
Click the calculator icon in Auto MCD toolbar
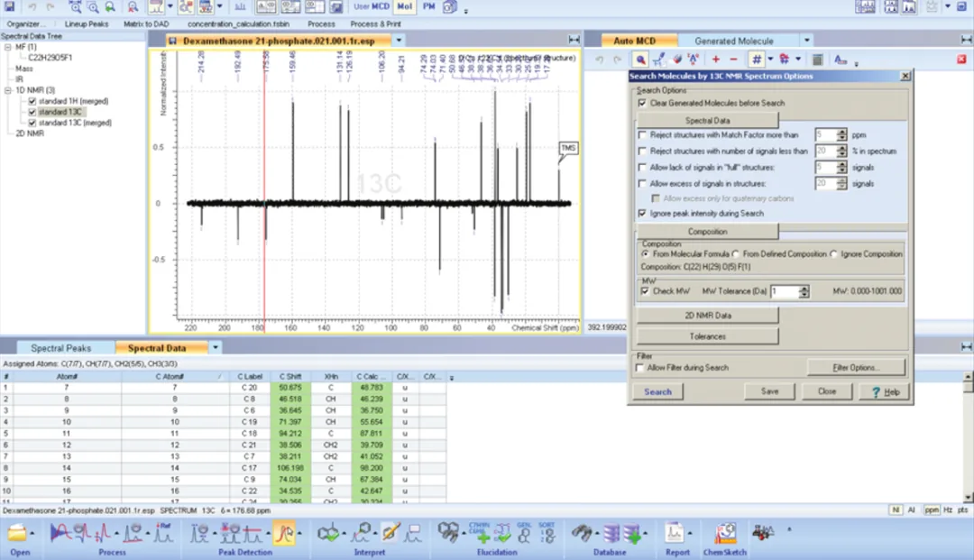817,60
